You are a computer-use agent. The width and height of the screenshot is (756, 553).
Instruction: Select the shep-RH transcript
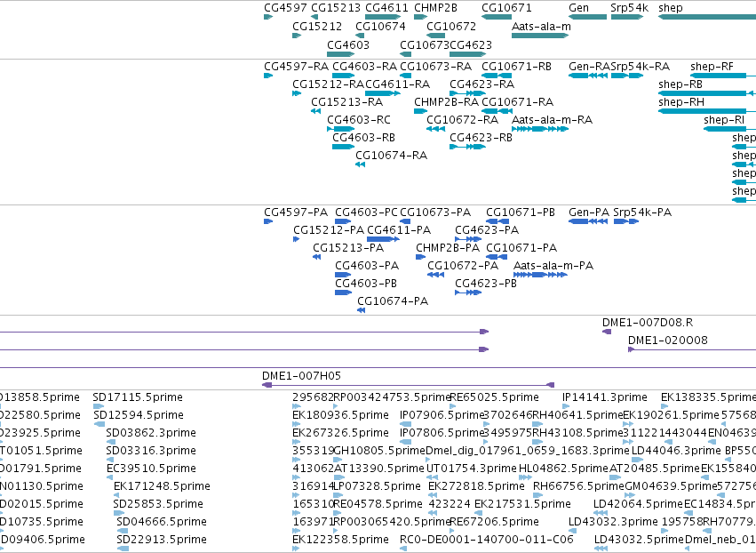point(707,111)
